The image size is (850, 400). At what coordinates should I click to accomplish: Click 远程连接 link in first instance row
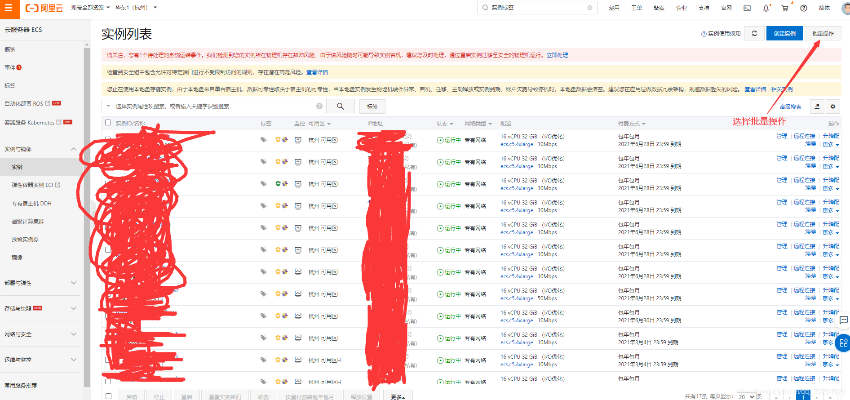[x=804, y=136]
